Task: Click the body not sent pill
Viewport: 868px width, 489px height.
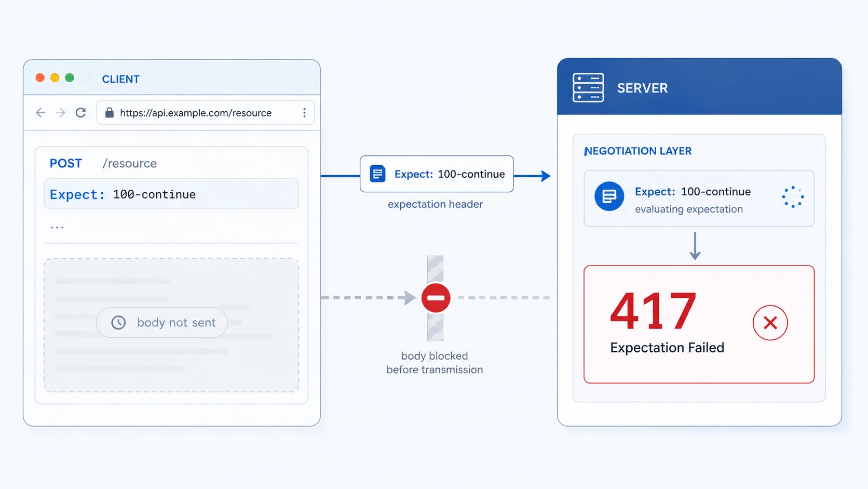Action: click(162, 323)
